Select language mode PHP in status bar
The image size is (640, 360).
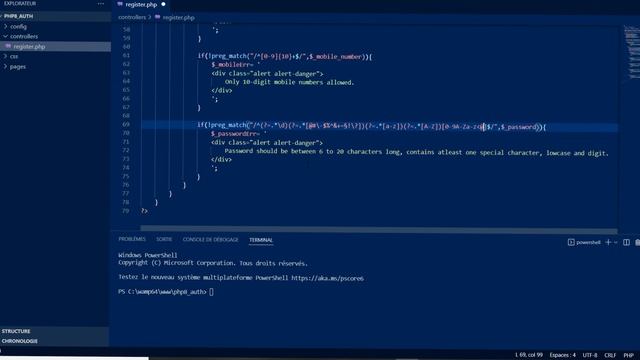pyautogui.click(x=629, y=355)
